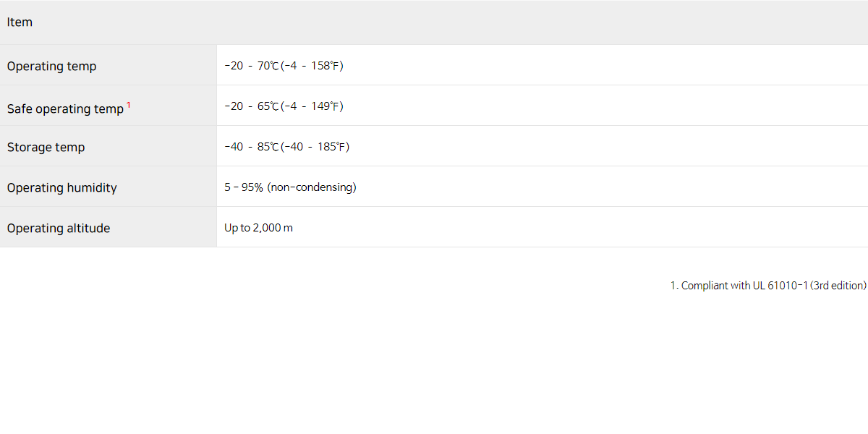
Task: Click the 158°F Fahrenheit text
Action: pyautogui.click(x=327, y=66)
